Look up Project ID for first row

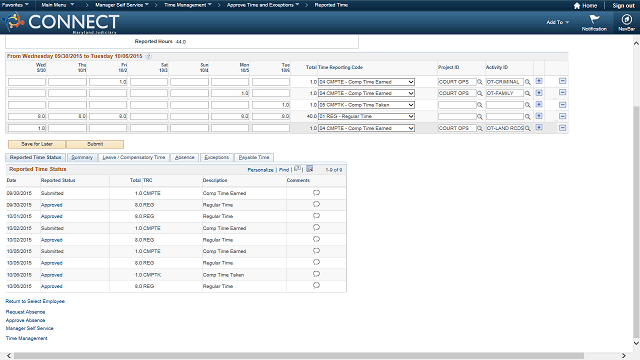pos(480,82)
